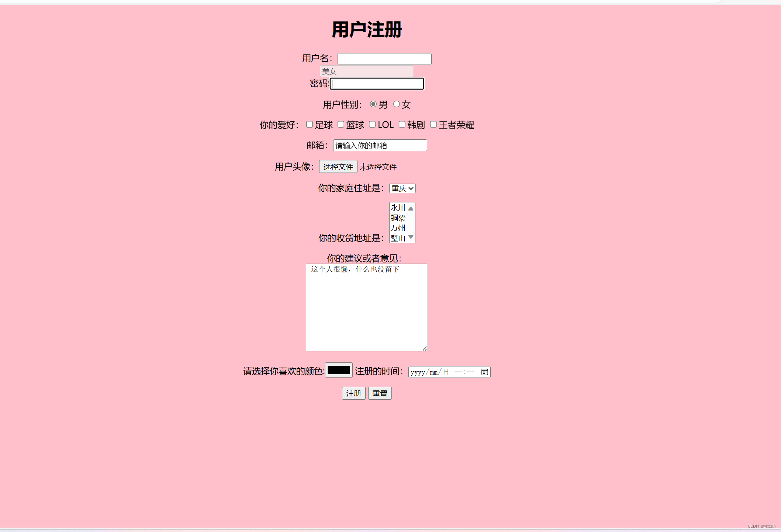This screenshot has height=532, width=781.
Task: Check the 篮球 hobby checkbox
Action: tap(341, 125)
